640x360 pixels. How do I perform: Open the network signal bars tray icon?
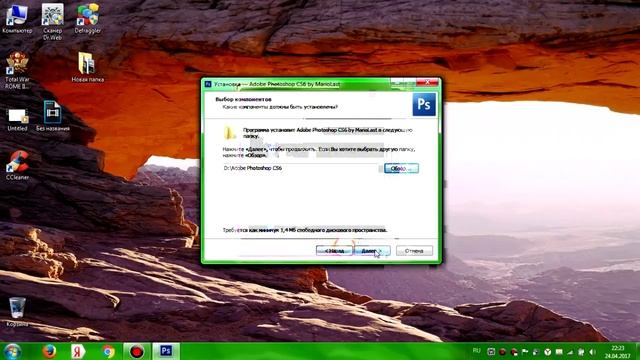pyautogui.click(x=570, y=352)
